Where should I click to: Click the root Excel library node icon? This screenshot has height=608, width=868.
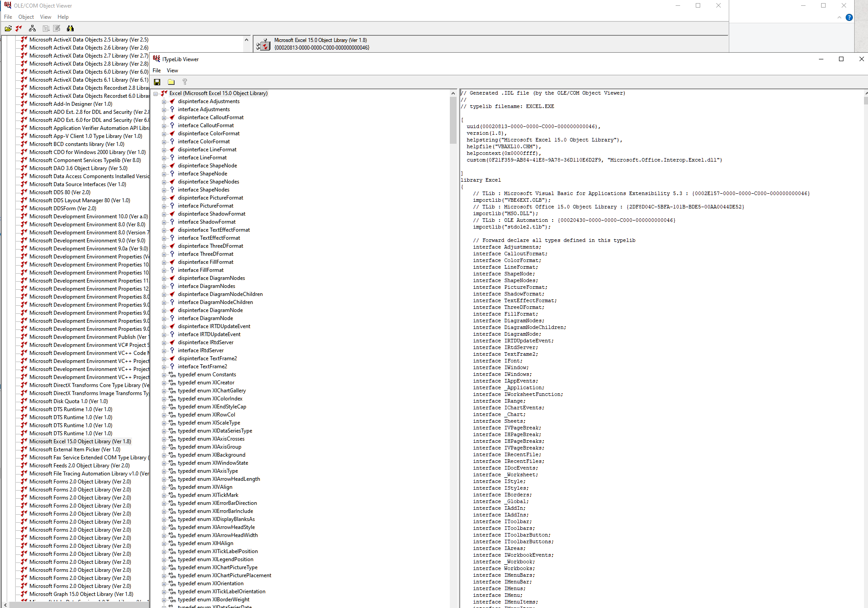tap(164, 93)
